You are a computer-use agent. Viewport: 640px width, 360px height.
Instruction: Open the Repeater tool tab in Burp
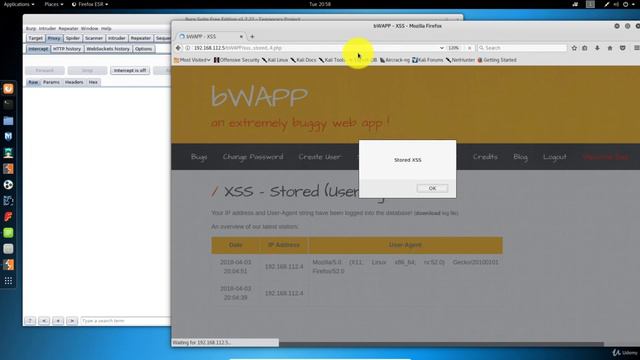click(141, 38)
